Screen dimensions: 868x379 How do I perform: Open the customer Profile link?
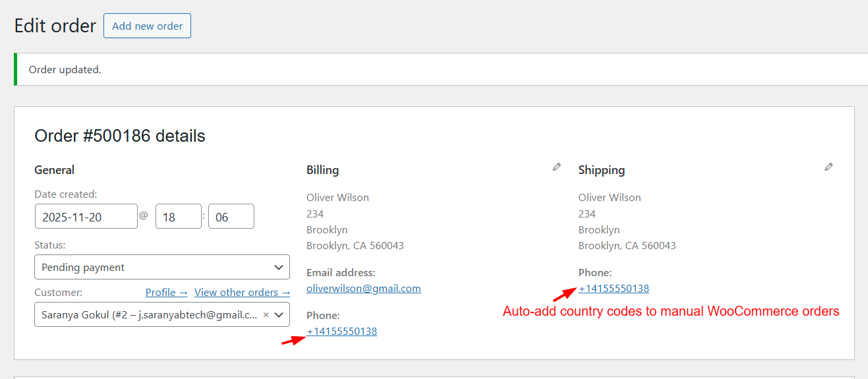(166, 293)
